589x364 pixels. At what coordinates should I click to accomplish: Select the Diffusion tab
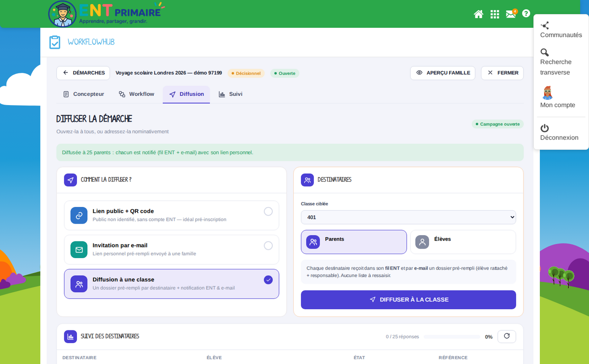coord(187,94)
